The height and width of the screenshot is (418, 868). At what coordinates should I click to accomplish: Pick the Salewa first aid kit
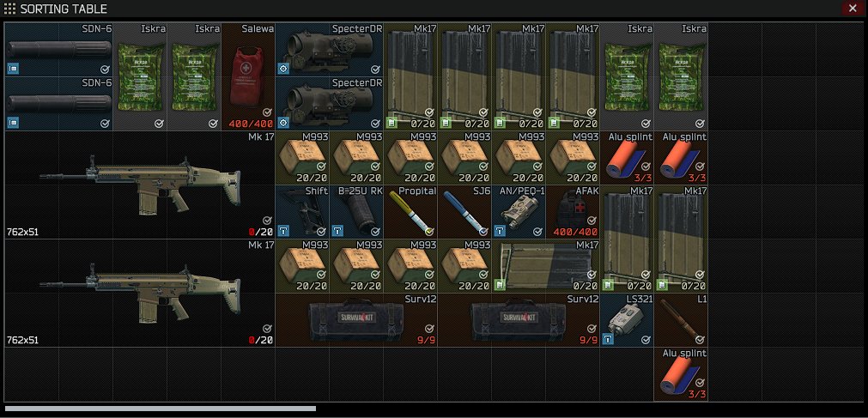248,76
